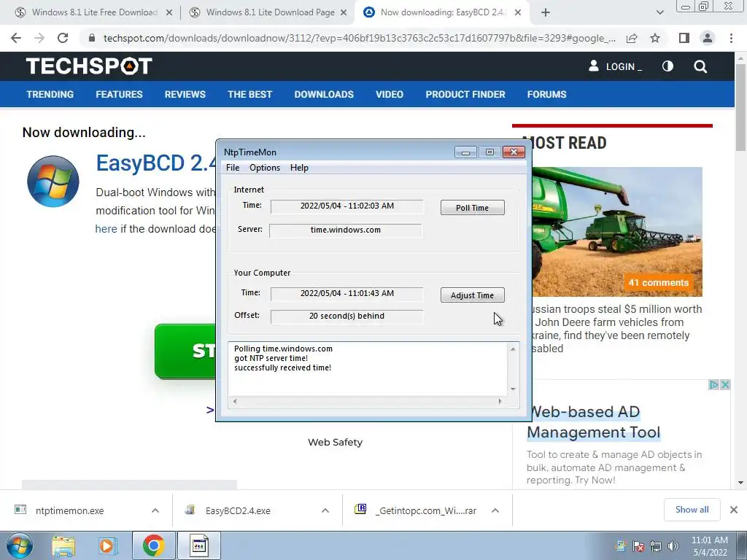This screenshot has width=747, height=560.
Task: Switch to 'Windows 8.1 Lite Download Page' tab
Action: pyautogui.click(x=270, y=13)
